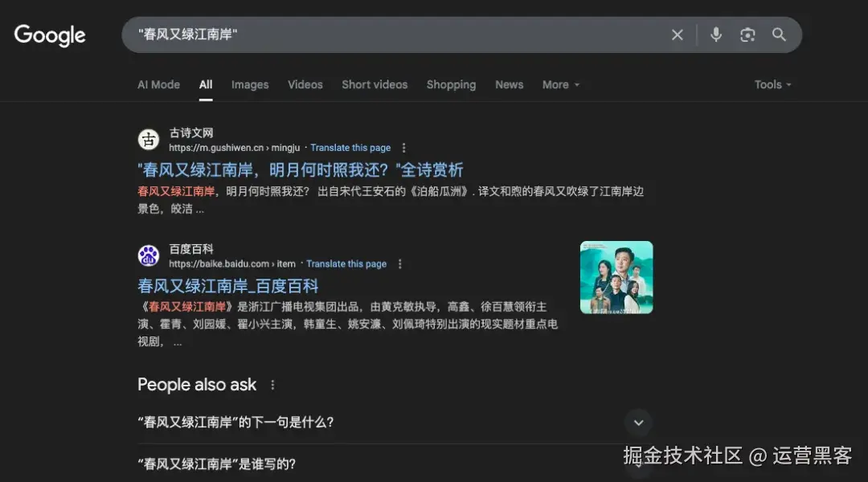
Task: Click the baike.baidu.com URL breadcrumb
Action: tap(232, 264)
